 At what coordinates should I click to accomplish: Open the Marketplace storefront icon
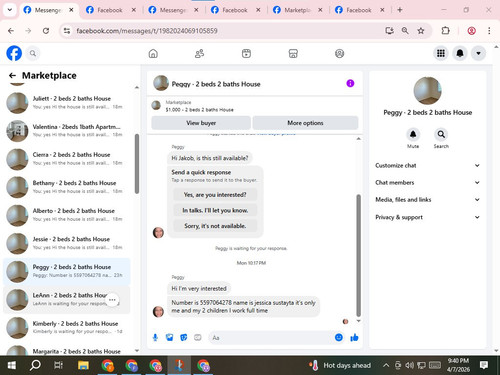click(x=293, y=53)
